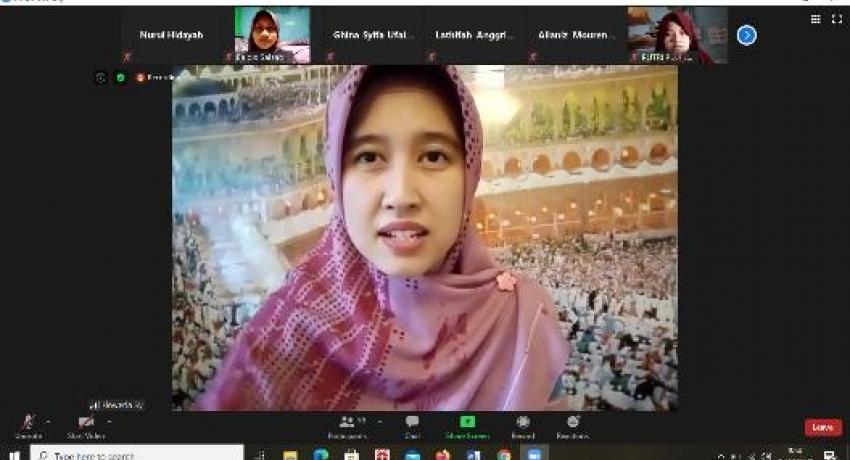
Task: Select video thumbnail next to Nurul Hidayah
Action: click(x=272, y=35)
